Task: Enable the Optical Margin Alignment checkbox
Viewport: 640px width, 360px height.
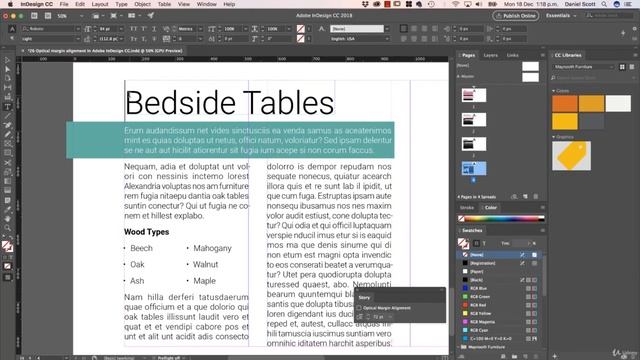Action: pyautogui.click(x=359, y=308)
